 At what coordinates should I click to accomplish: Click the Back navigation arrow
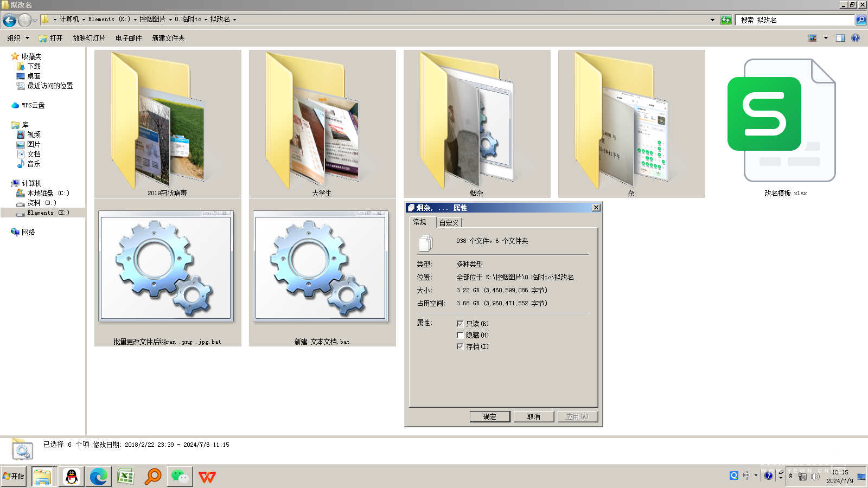(9, 21)
